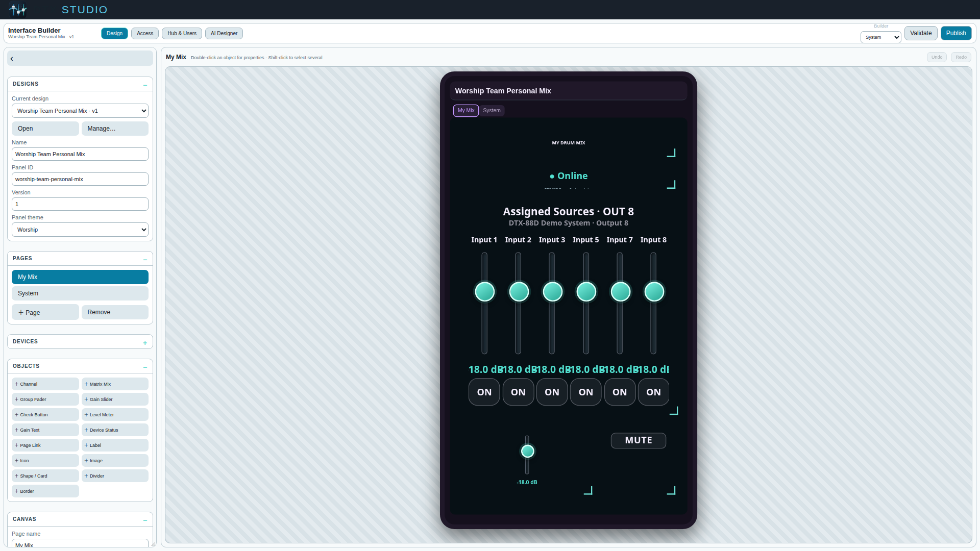The image size is (980, 551).
Task: Switch to the Design tab
Action: click(114, 34)
